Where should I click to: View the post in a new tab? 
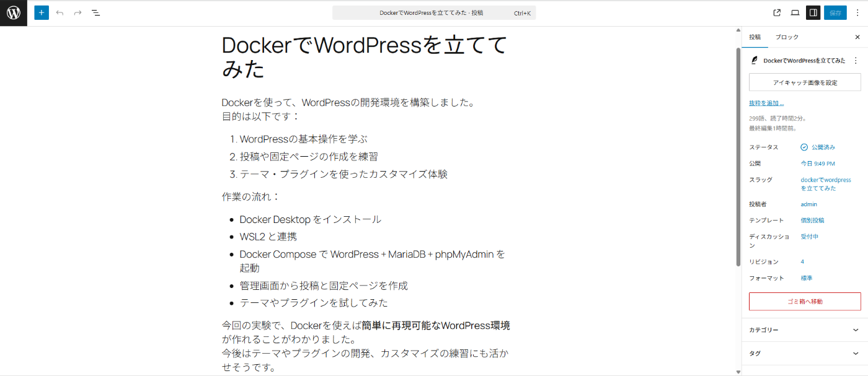tap(777, 12)
